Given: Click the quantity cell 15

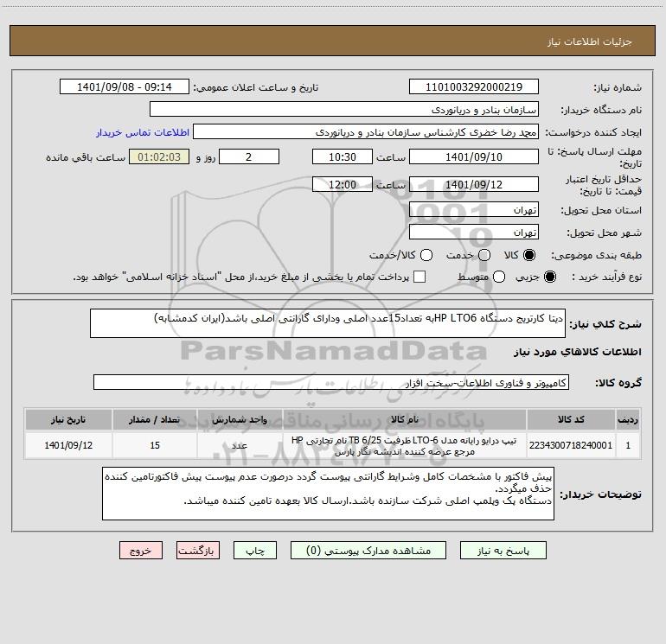Looking at the screenshot, I should click(155, 445).
